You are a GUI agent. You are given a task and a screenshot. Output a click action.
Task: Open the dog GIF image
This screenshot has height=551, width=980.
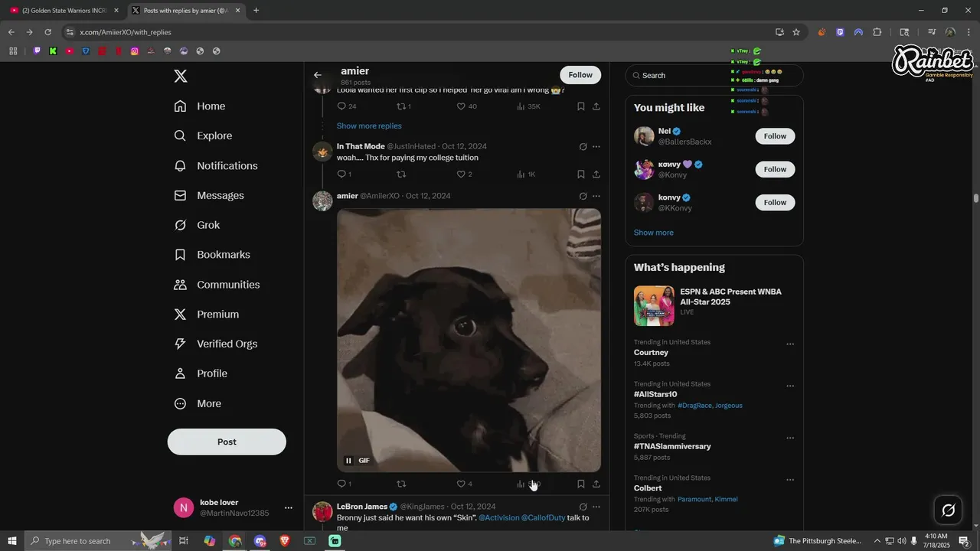click(x=469, y=340)
